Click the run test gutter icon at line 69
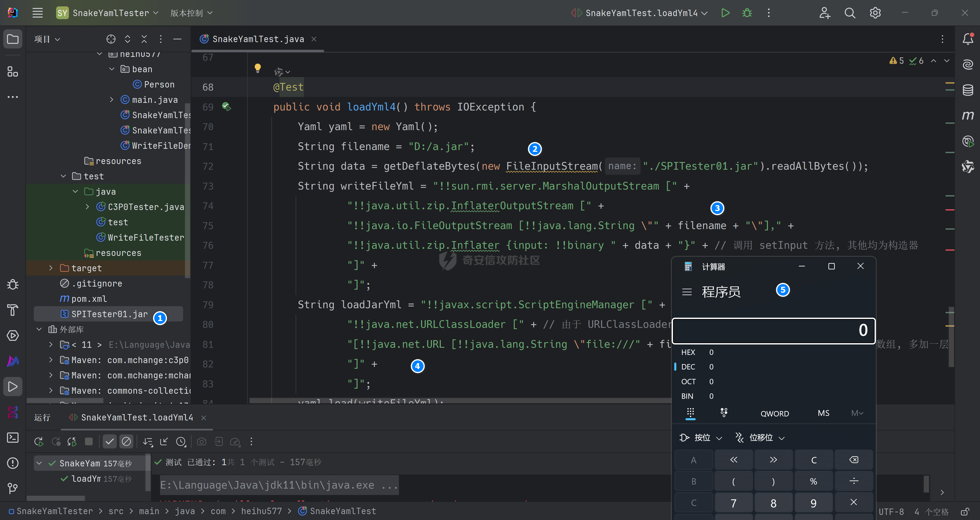This screenshot has height=520, width=980. [x=226, y=106]
